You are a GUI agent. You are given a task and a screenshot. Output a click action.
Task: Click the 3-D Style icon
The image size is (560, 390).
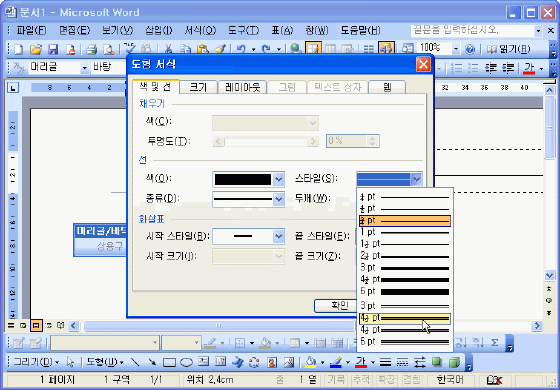(x=454, y=362)
